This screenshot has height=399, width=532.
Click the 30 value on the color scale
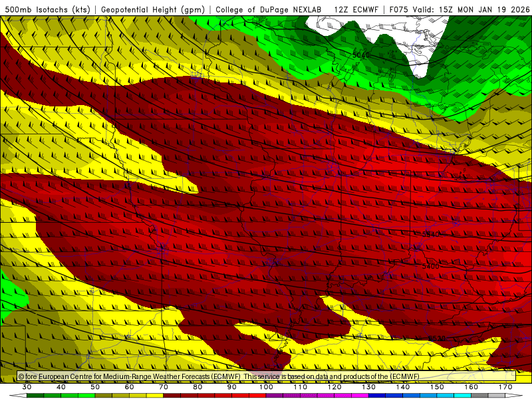pyautogui.click(x=27, y=387)
